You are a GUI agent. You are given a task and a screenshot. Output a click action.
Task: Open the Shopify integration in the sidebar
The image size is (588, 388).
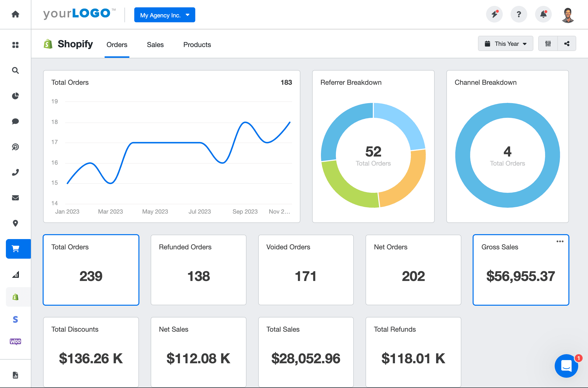(x=15, y=297)
